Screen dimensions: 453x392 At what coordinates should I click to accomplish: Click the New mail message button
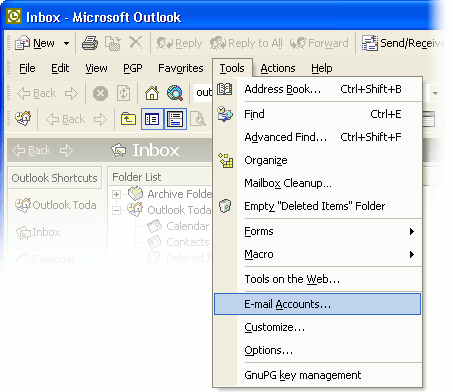click(35, 43)
